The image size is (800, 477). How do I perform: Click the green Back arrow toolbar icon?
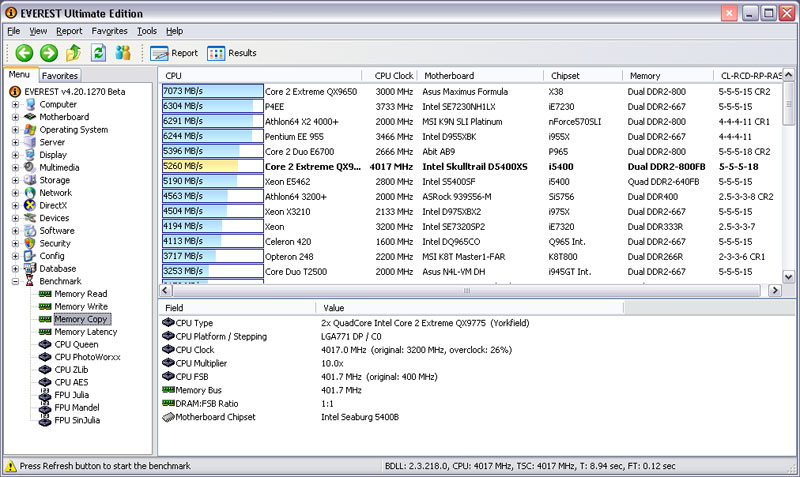pyautogui.click(x=24, y=53)
